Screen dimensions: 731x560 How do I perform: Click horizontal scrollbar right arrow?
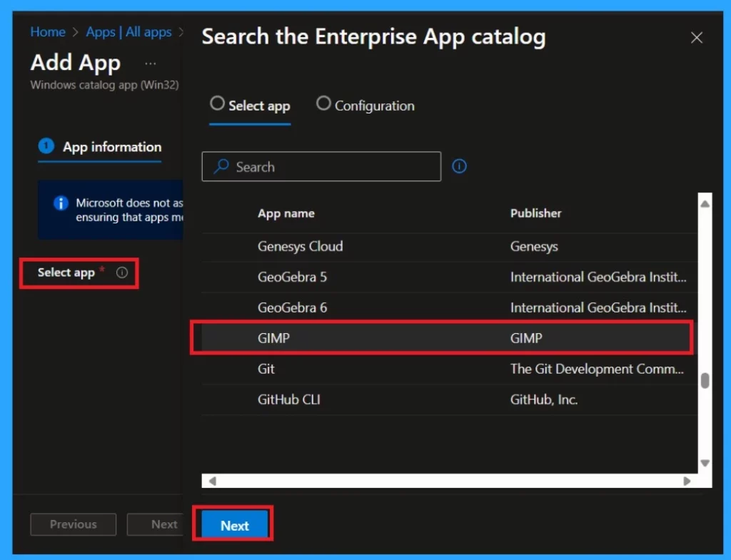click(x=687, y=481)
